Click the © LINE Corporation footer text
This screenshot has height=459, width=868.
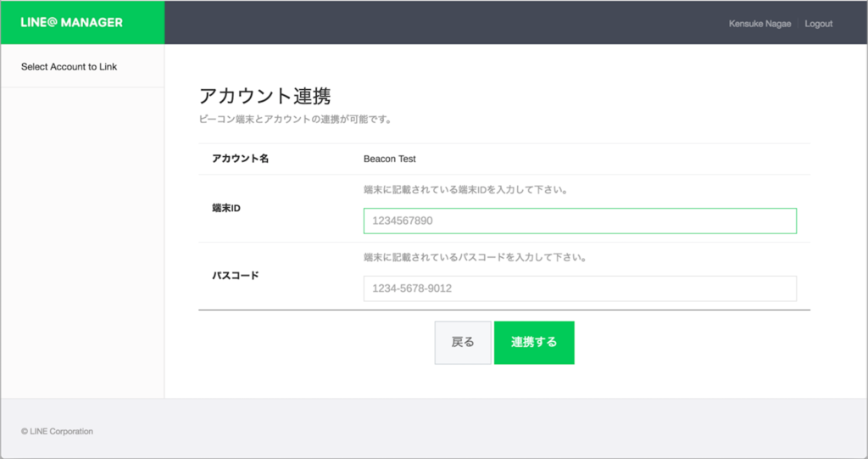point(57,431)
